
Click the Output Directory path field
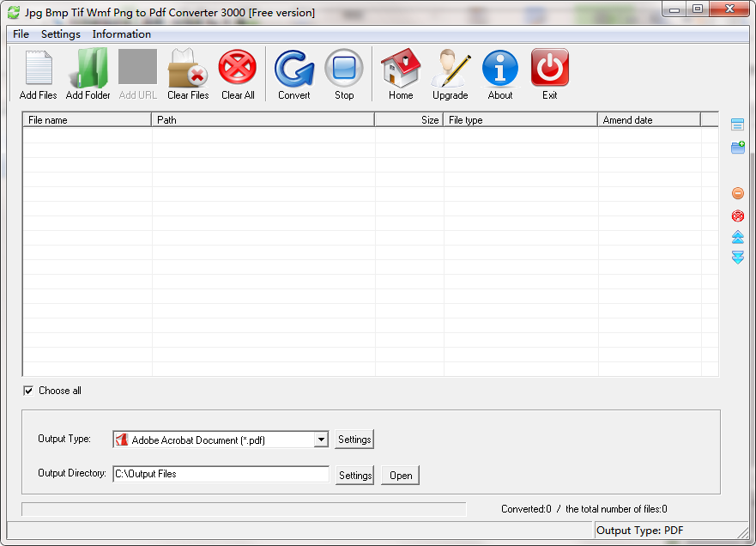pos(221,474)
